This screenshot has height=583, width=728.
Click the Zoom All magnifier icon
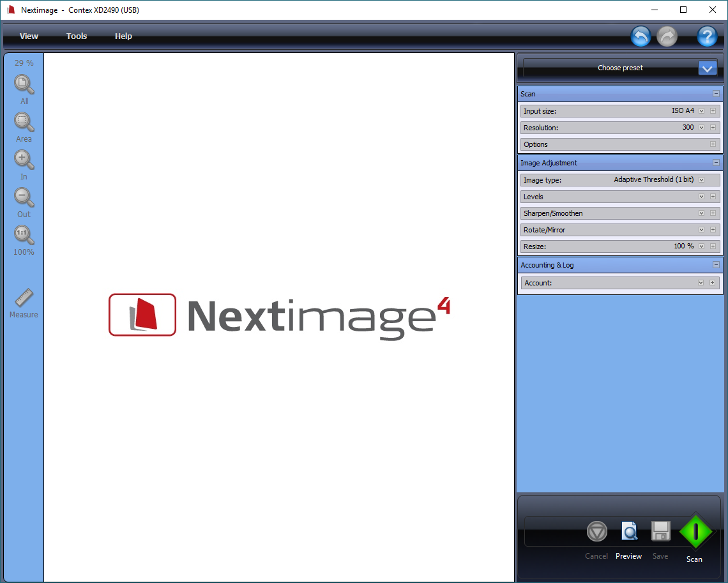[x=24, y=84]
